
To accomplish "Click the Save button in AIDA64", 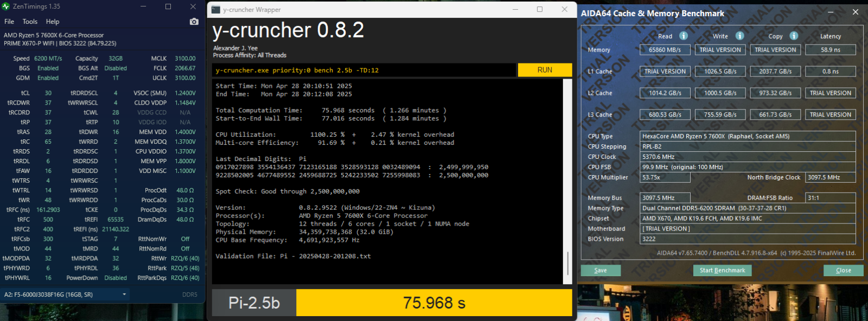I will (x=601, y=271).
